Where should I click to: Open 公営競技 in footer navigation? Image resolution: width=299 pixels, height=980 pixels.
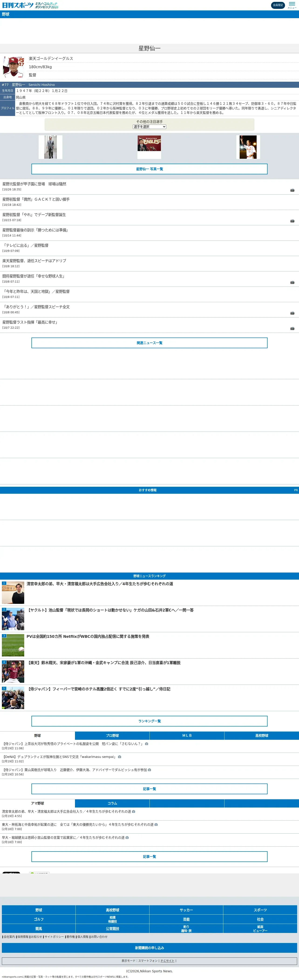(113, 929)
